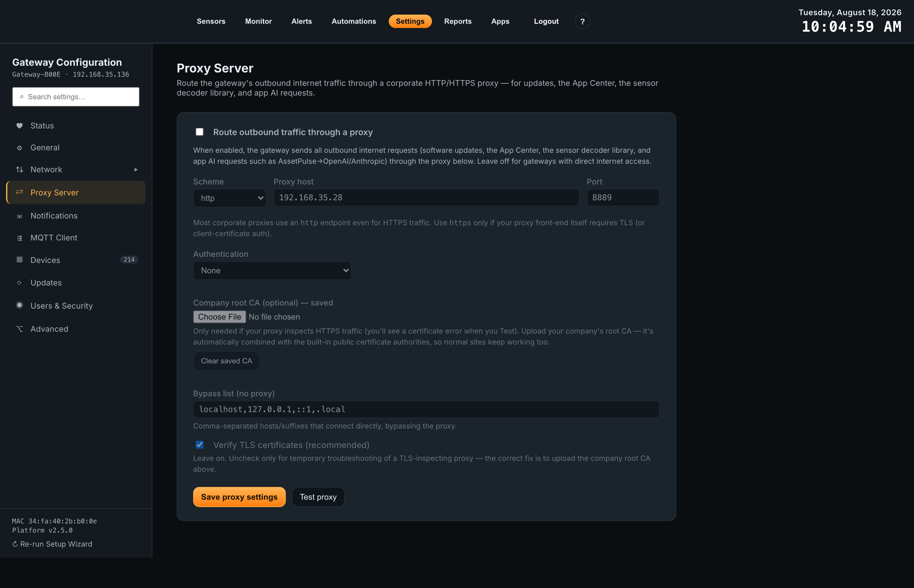Click Save proxy settings button

pyautogui.click(x=239, y=497)
